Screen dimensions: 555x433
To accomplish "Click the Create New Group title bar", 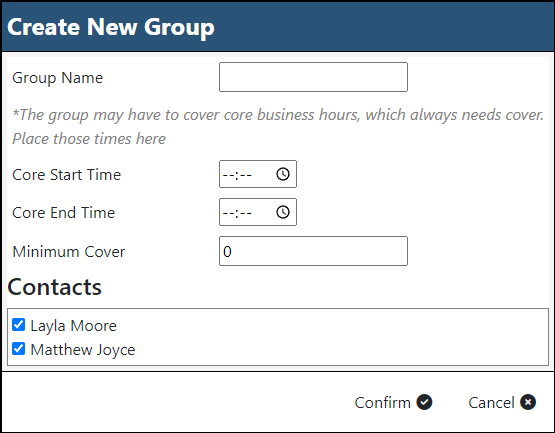I will (278, 27).
